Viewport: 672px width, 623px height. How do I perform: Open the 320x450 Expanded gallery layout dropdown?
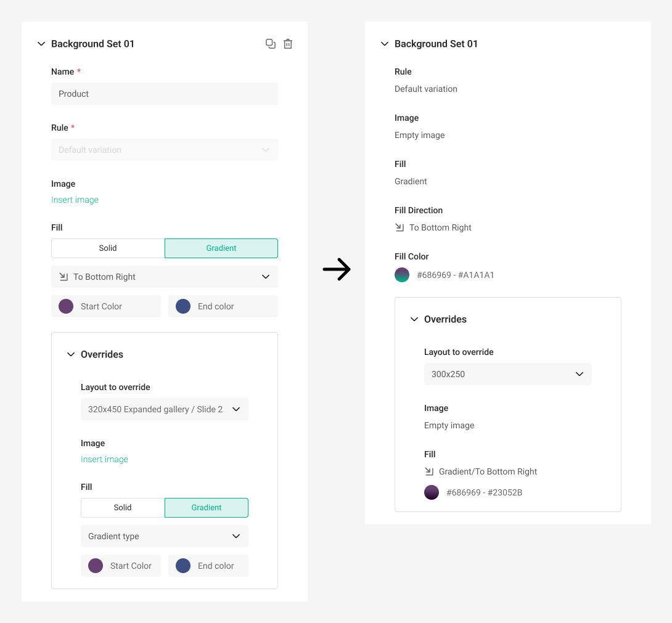[165, 409]
